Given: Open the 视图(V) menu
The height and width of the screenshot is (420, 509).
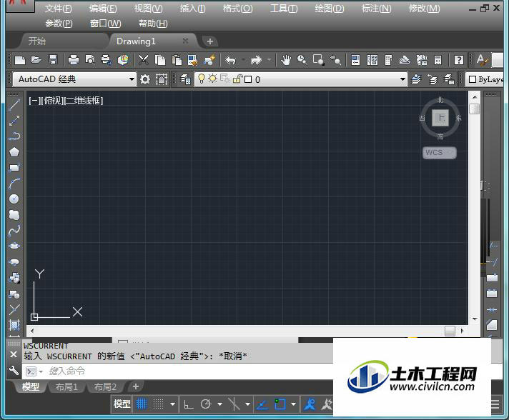Looking at the screenshot, I should 149,9.
